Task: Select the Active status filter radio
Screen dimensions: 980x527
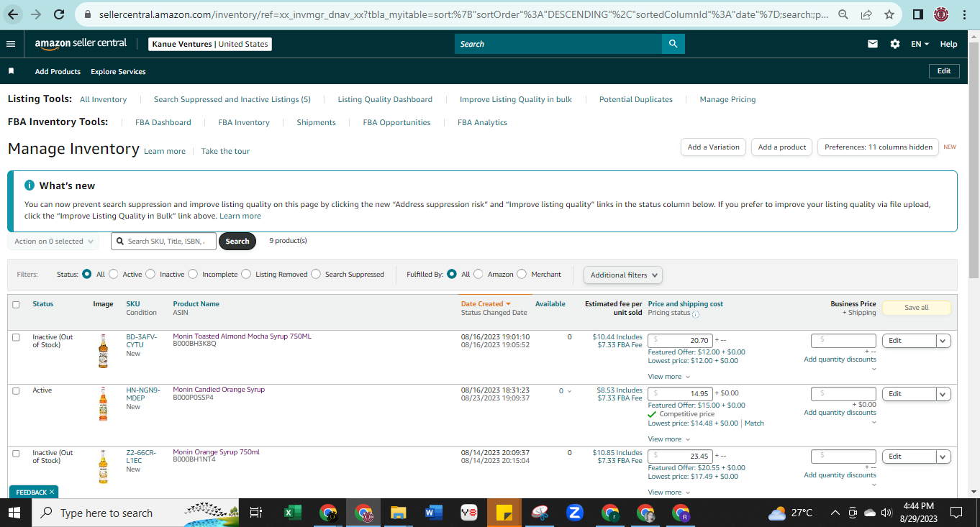Action: 114,274
